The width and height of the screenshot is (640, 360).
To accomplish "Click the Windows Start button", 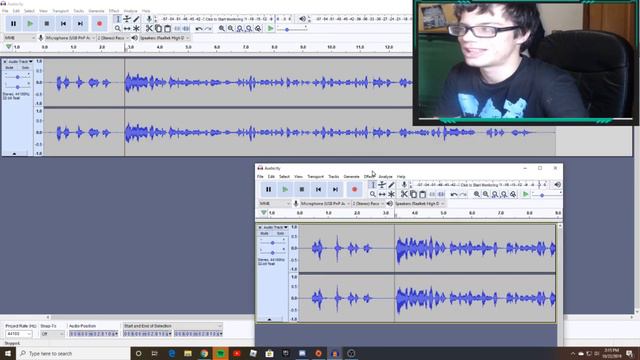I will coord(8,353).
